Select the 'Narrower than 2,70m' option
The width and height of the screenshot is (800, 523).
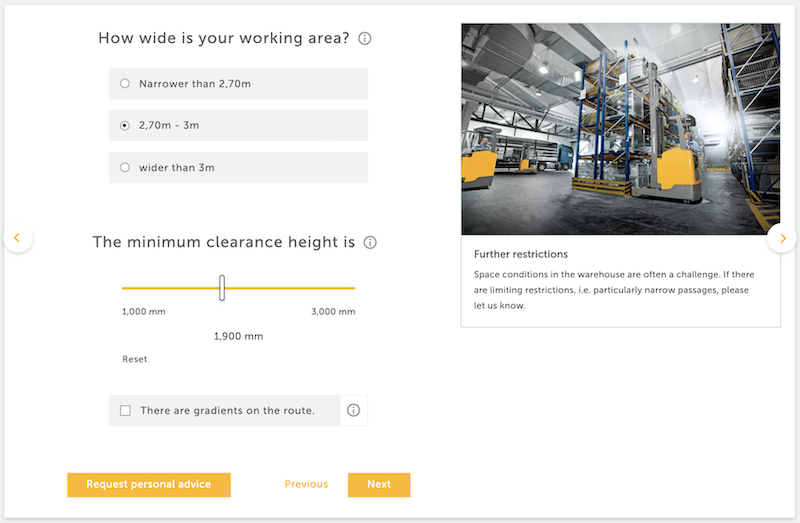[x=125, y=84]
